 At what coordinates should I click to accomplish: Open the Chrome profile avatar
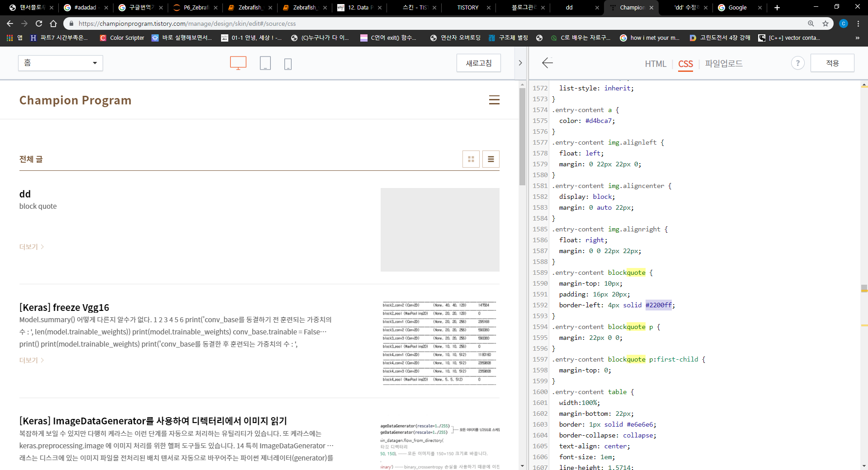844,23
